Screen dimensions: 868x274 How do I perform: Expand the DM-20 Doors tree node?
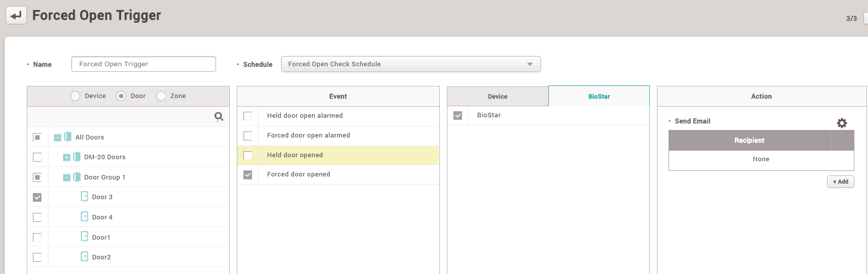tap(67, 157)
